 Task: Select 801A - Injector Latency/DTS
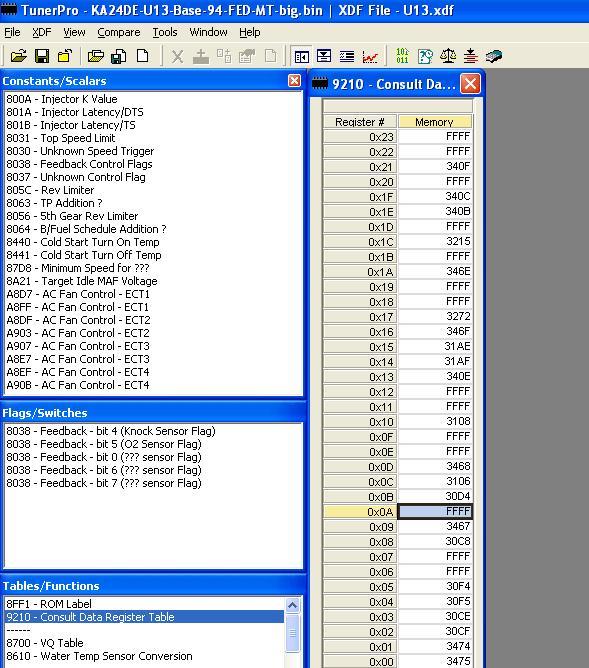(x=75, y=112)
